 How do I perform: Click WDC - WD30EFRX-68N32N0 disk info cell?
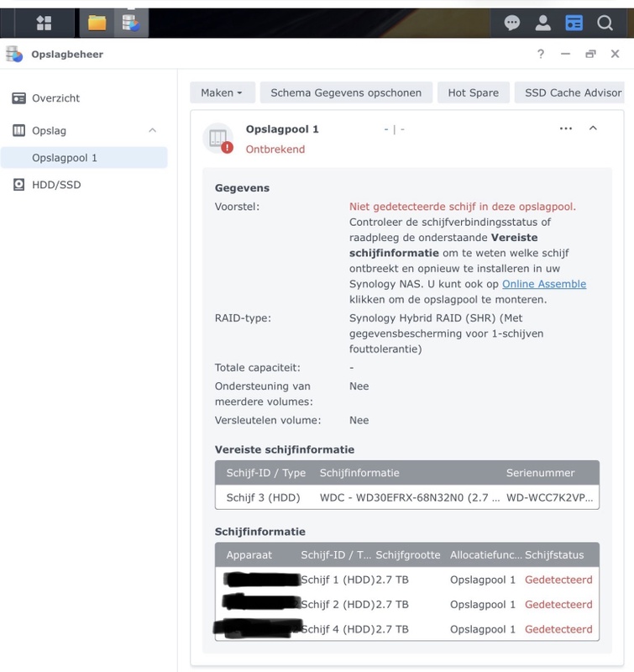[410, 497]
